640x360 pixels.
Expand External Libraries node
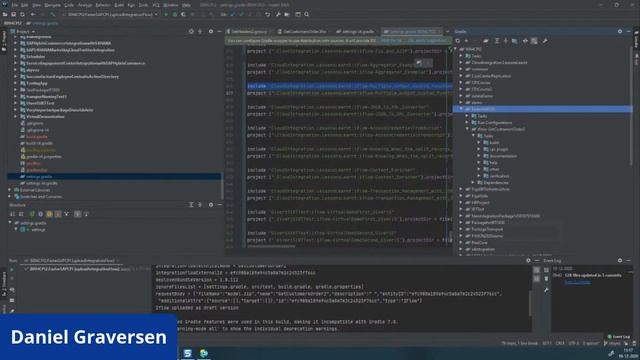10,190
